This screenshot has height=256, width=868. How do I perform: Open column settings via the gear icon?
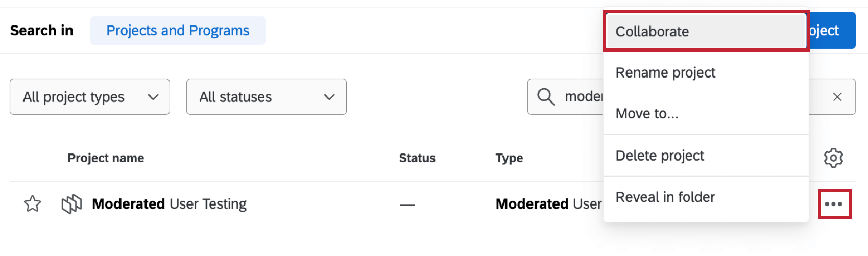point(833,158)
